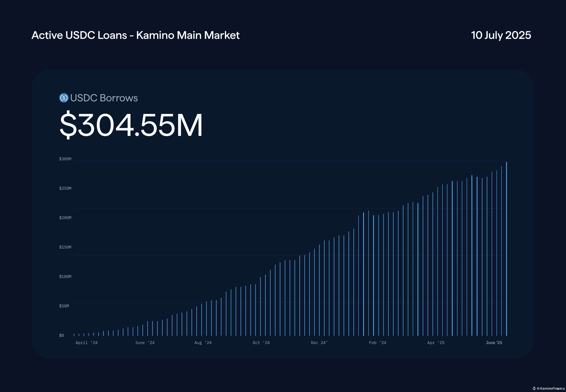Click the tallest, final bar of the chart
The height and width of the screenshot is (392, 566).
[x=507, y=249]
